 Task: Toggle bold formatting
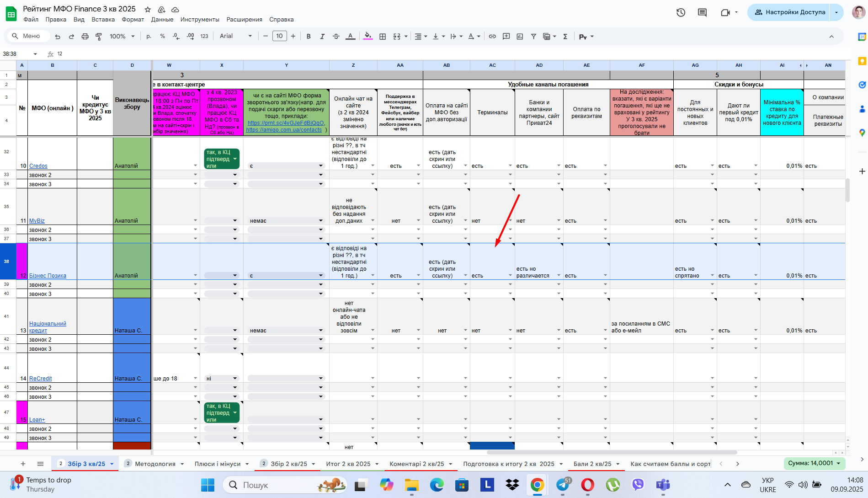click(x=309, y=37)
